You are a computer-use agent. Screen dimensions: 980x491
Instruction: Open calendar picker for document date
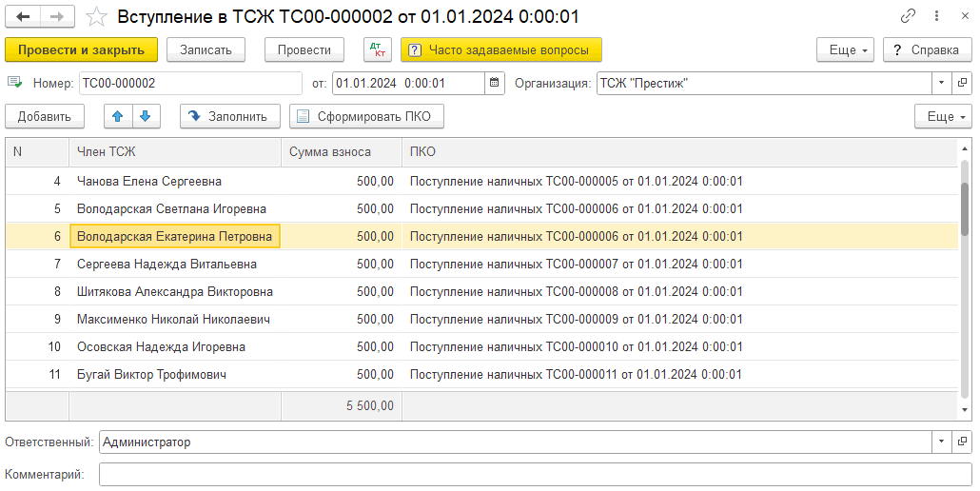click(x=494, y=84)
